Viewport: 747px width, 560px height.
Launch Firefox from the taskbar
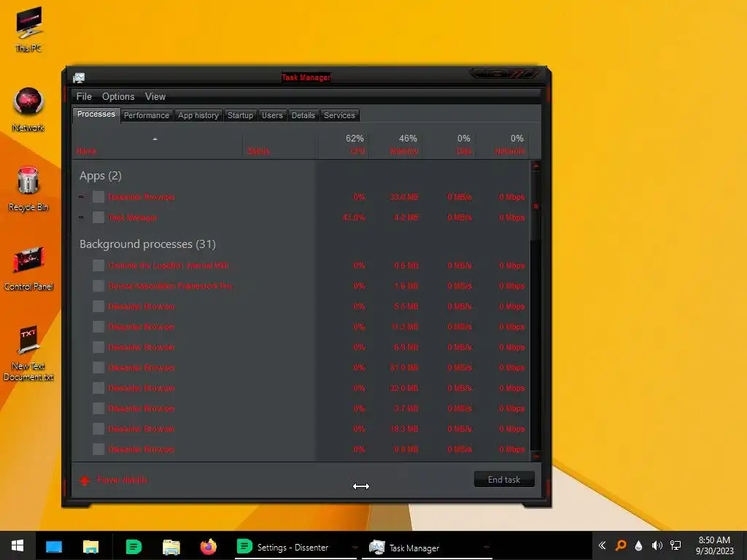point(208,547)
